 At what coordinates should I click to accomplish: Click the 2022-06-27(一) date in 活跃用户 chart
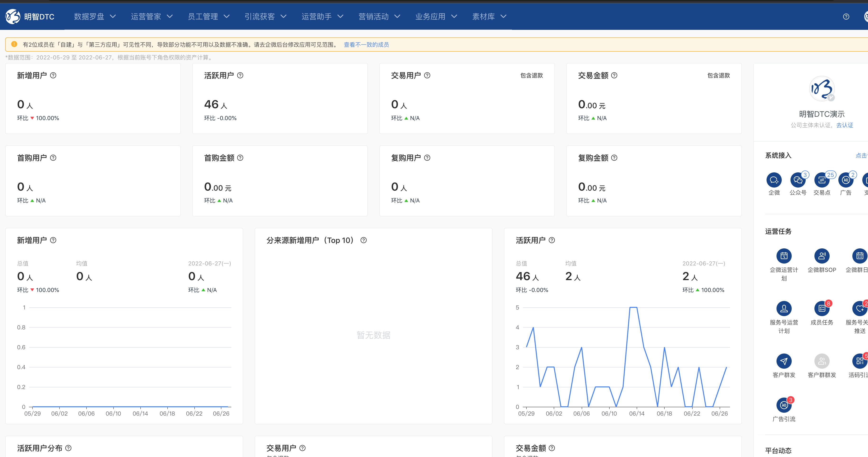704,264
